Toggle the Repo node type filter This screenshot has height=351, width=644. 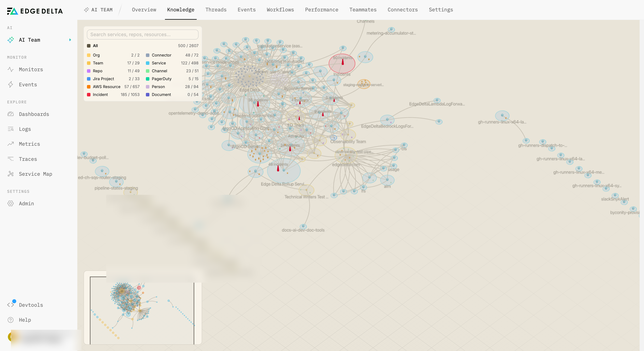[x=113, y=71]
